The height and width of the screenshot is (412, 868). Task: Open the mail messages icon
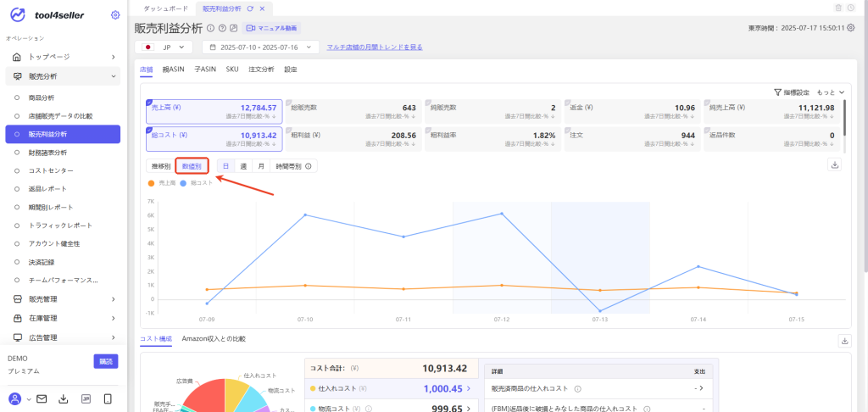pos(42,398)
